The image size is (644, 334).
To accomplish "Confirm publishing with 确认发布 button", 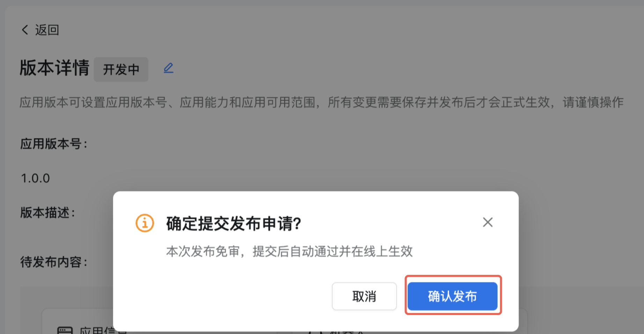I will point(453,296).
